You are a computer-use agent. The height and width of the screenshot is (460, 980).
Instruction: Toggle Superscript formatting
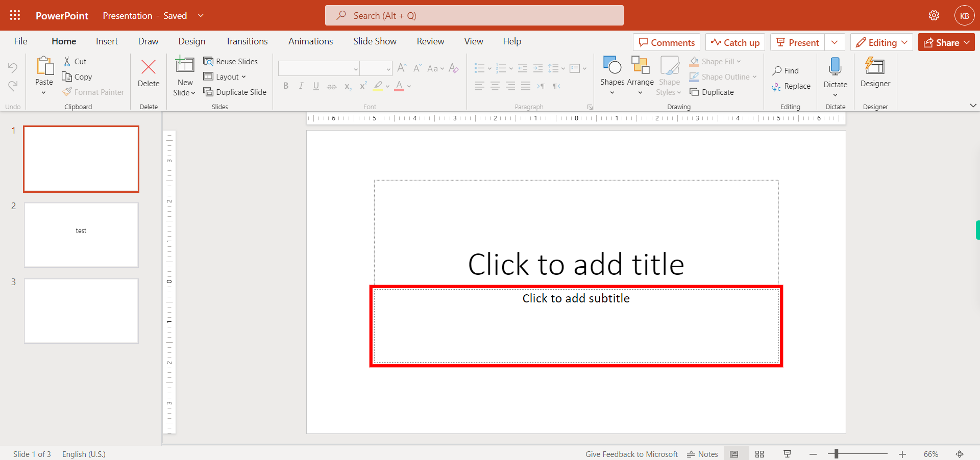click(363, 86)
